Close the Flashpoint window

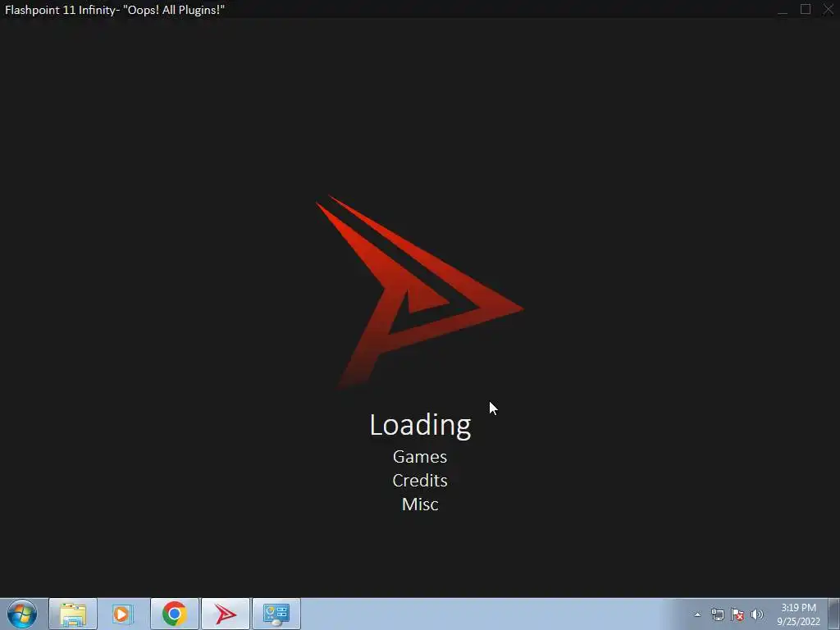tap(829, 10)
